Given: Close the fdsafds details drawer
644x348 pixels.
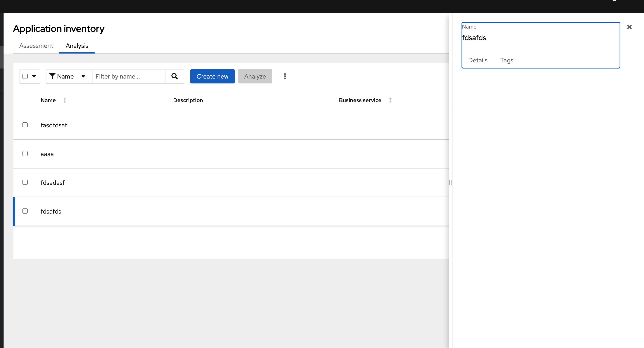Looking at the screenshot, I should (x=629, y=27).
